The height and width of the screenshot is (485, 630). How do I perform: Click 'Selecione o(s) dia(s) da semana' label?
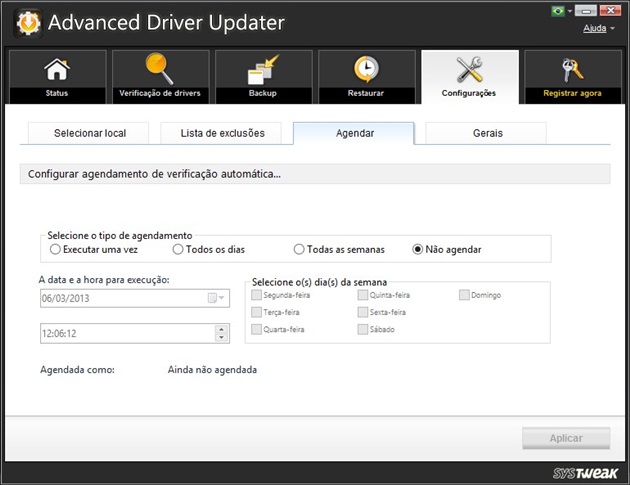pyautogui.click(x=319, y=282)
